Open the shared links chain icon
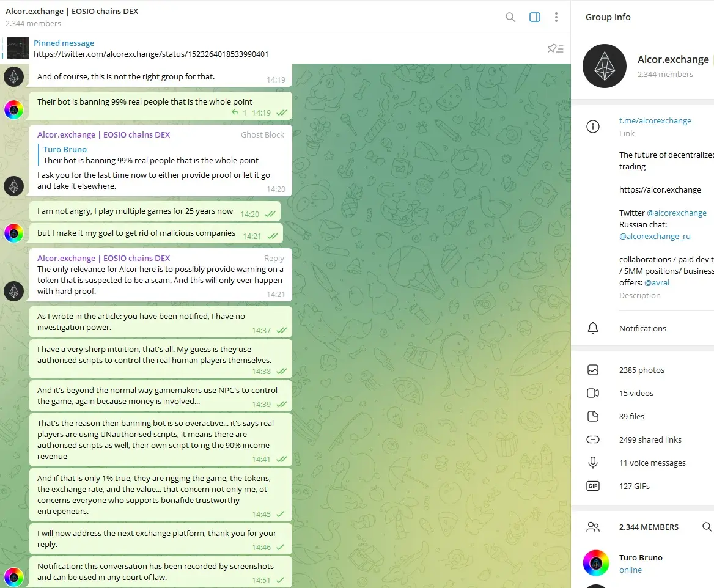The image size is (714, 588). click(x=592, y=439)
